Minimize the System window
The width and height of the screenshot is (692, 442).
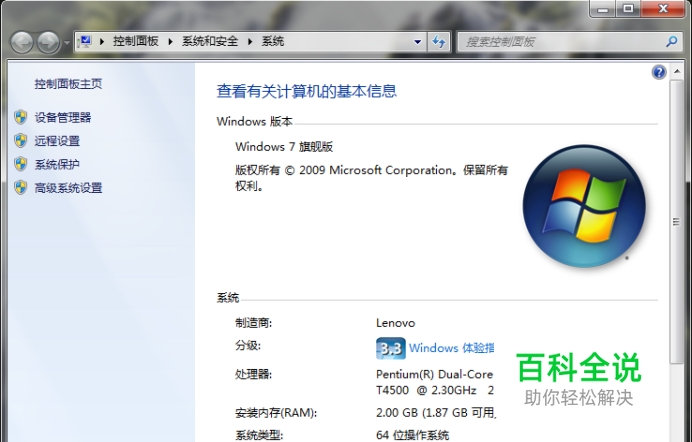pyautogui.click(x=603, y=9)
